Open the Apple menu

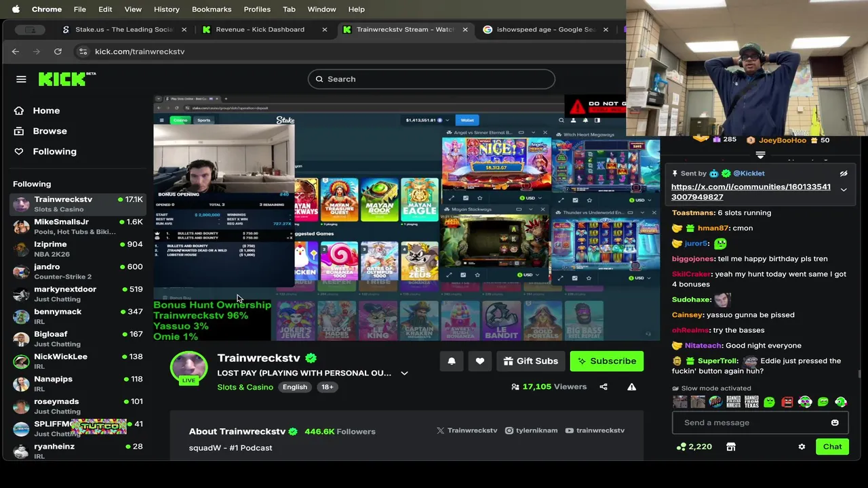coord(16,9)
